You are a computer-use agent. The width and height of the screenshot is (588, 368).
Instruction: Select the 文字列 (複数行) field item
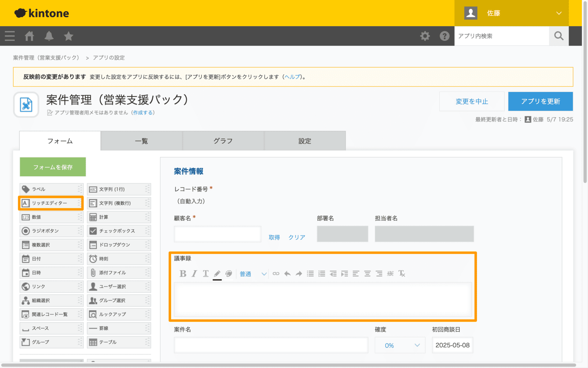click(x=119, y=203)
